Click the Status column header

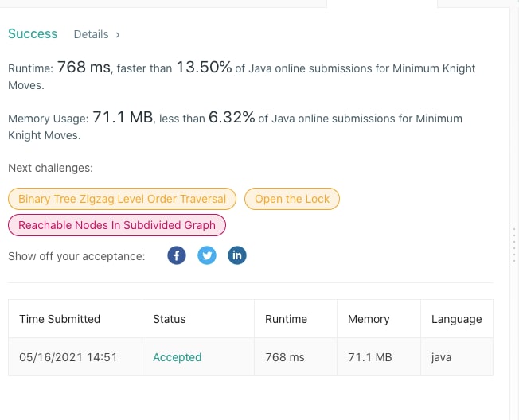click(169, 319)
